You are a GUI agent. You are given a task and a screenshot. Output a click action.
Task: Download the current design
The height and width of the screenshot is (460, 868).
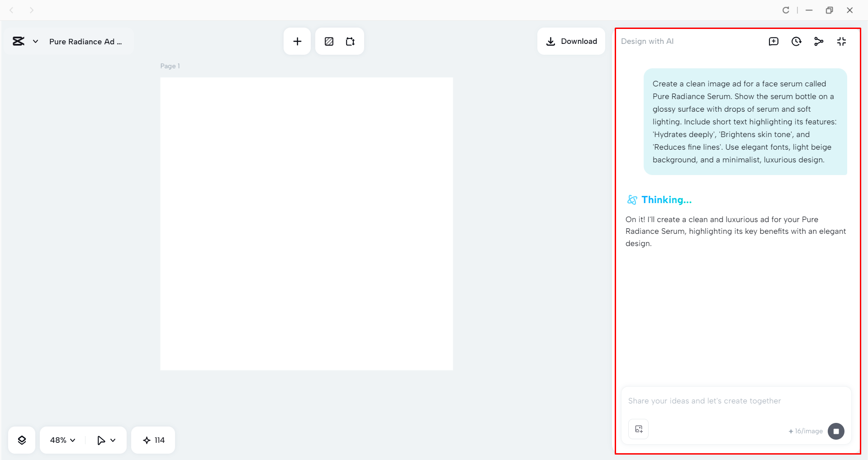tap(571, 41)
